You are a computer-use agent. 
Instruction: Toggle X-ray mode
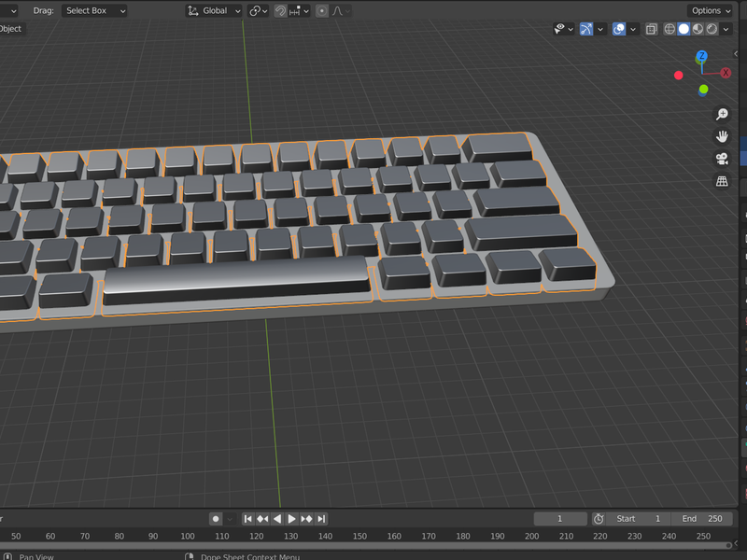[x=650, y=29]
